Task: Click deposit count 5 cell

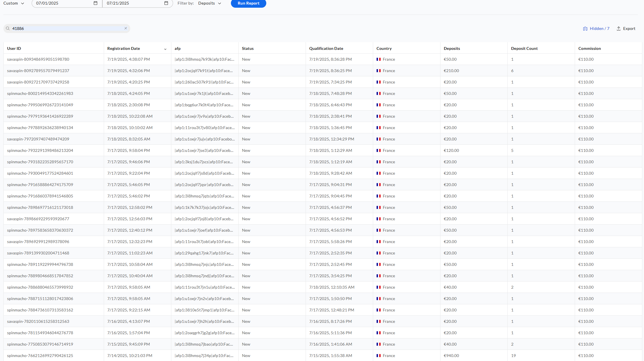Action: click(x=512, y=150)
